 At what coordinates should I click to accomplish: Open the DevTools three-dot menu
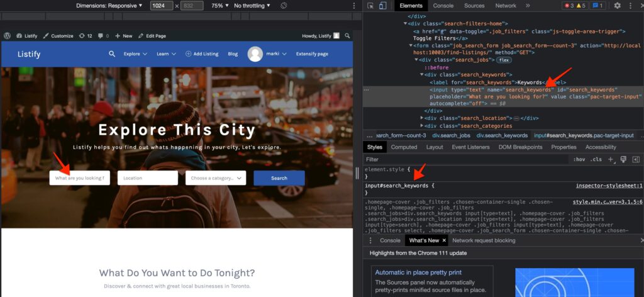[631, 6]
